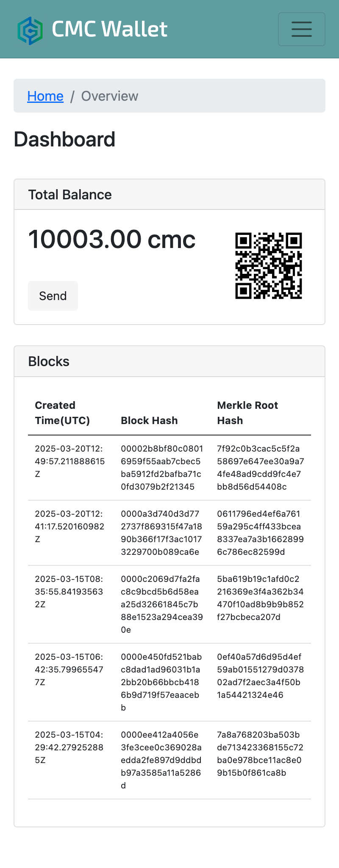Click the Block Hash column header

149,420
